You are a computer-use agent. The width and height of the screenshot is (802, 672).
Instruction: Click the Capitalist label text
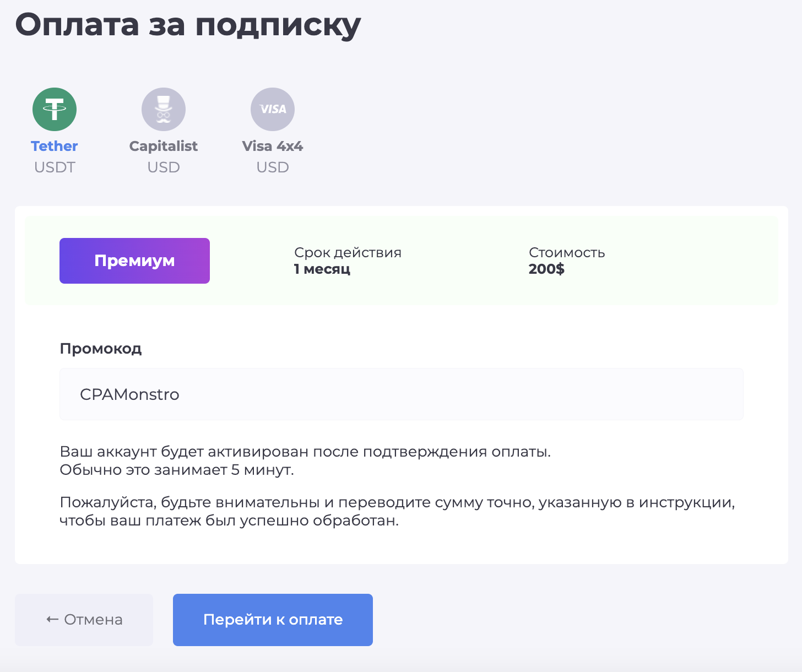[164, 146]
